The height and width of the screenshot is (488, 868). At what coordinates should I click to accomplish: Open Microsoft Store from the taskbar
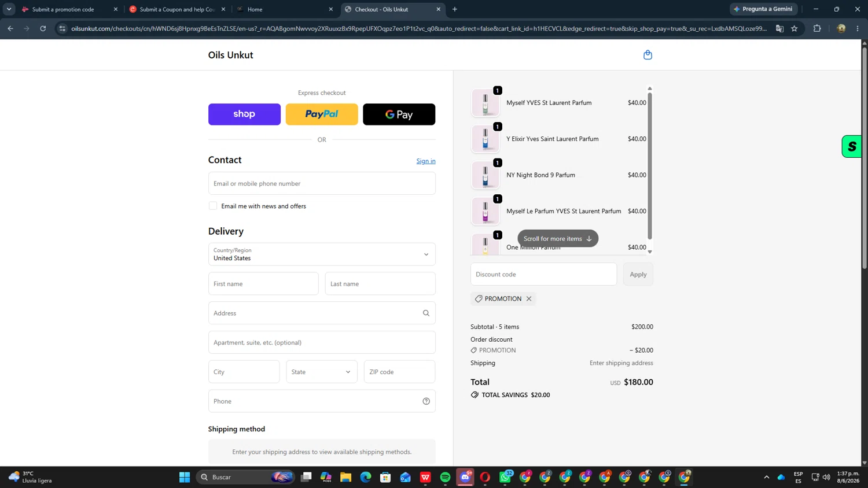(385, 477)
